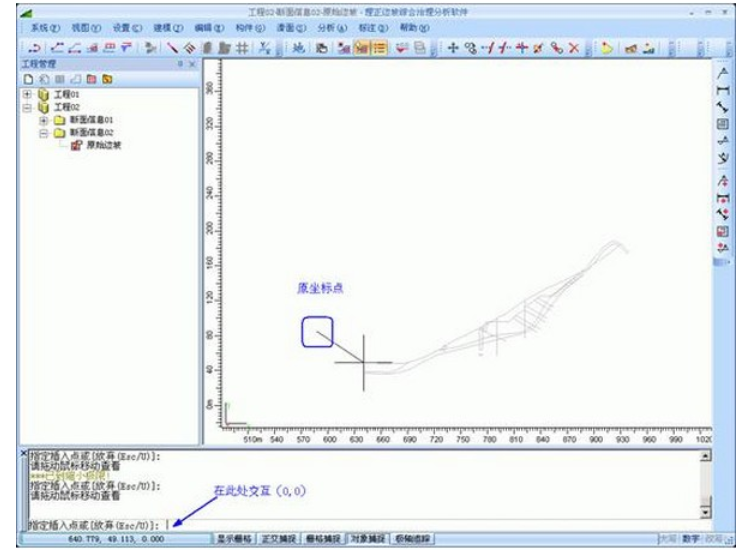Toggle 正交捕捉 mode in the status bar
The width and height of the screenshot is (747, 558).
[x=279, y=538]
